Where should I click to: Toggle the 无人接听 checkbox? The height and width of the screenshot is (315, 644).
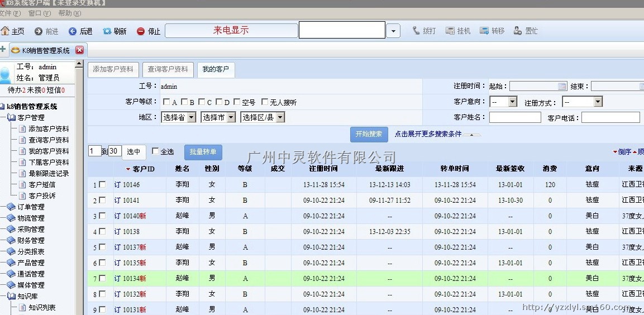265,102
